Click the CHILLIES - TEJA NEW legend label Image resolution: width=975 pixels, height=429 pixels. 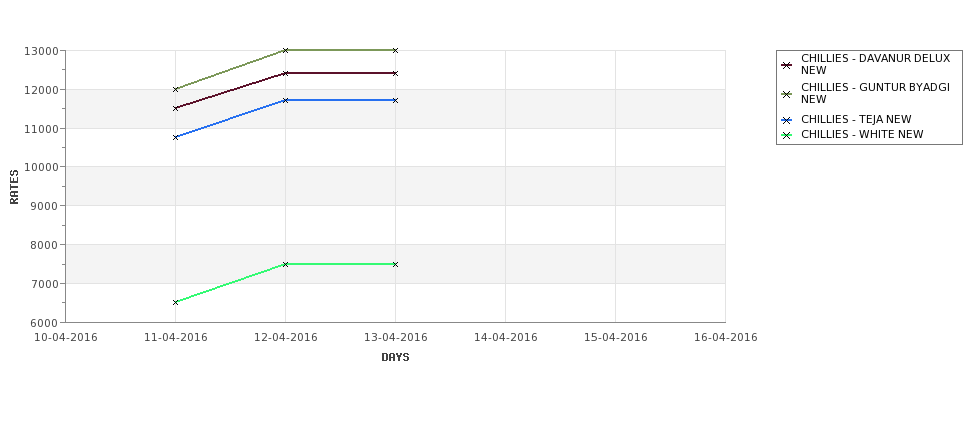click(856, 119)
